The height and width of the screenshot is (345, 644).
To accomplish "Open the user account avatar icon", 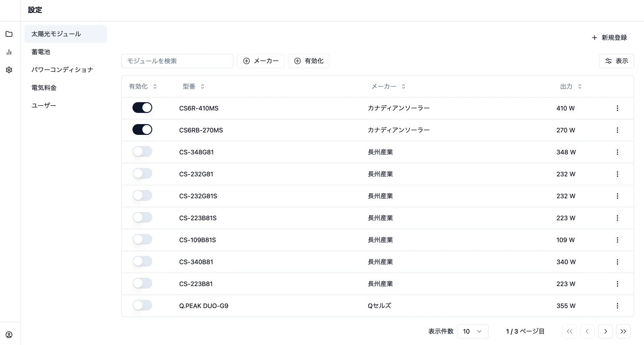I will point(9,335).
